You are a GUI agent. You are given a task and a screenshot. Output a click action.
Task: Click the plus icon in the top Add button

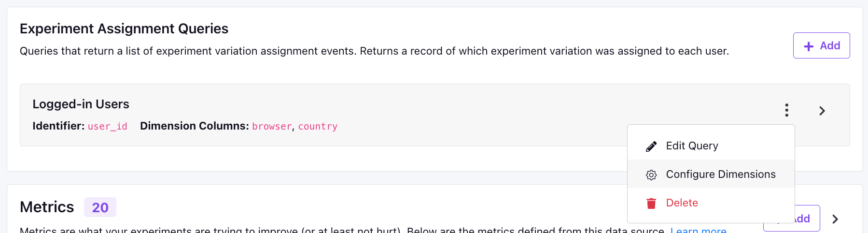[x=809, y=46]
